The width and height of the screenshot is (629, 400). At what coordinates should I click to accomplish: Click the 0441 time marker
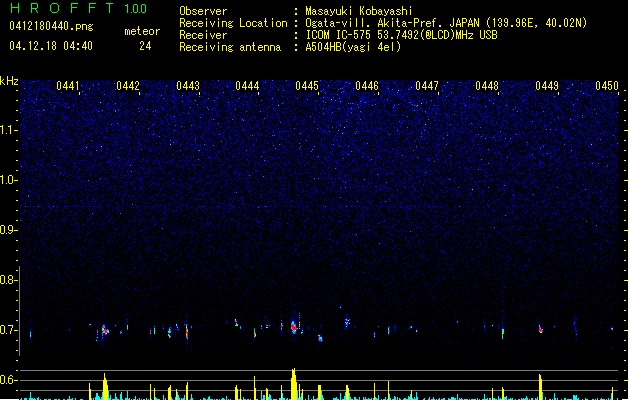point(68,86)
